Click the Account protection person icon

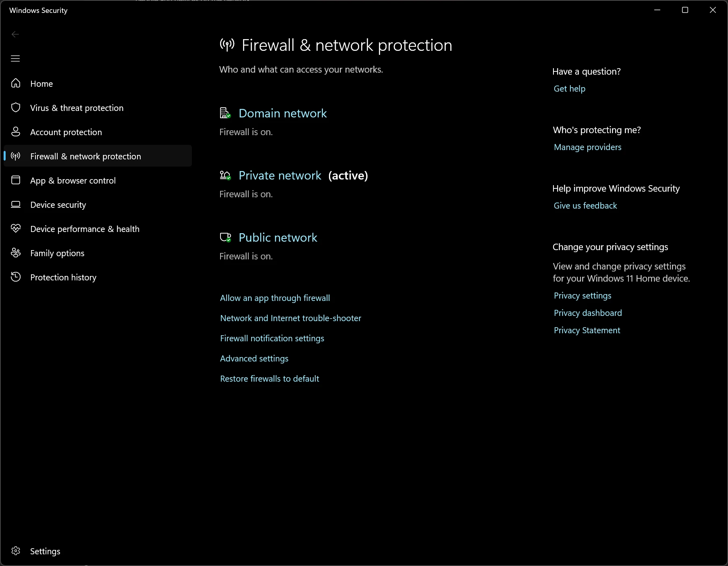pyautogui.click(x=16, y=132)
